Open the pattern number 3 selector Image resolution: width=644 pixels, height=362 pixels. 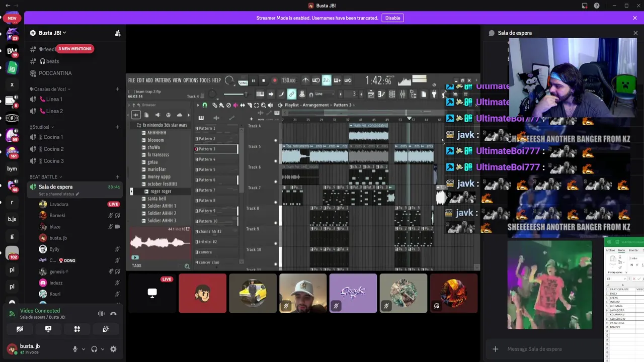coord(354,94)
